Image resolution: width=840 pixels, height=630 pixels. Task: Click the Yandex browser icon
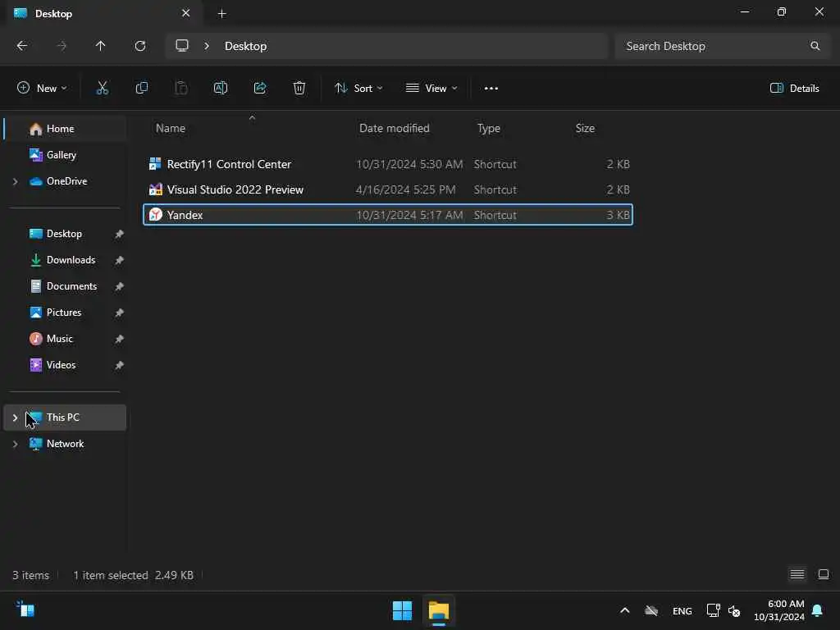(x=155, y=215)
